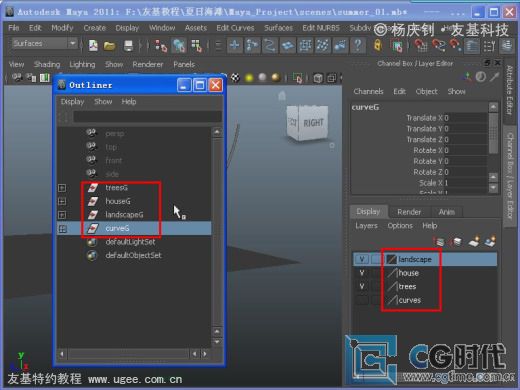Click Outliner vertical scrollbar up arrow
520x390 pixels.
pyautogui.click(x=217, y=132)
